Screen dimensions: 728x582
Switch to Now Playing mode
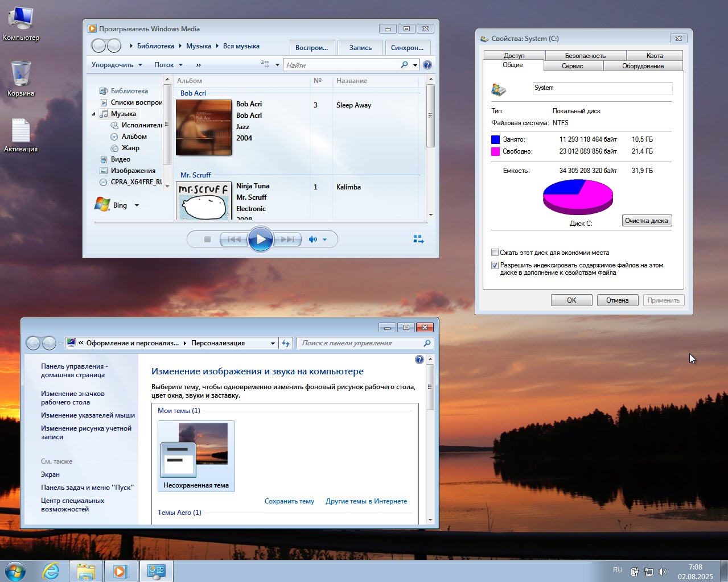coord(418,240)
